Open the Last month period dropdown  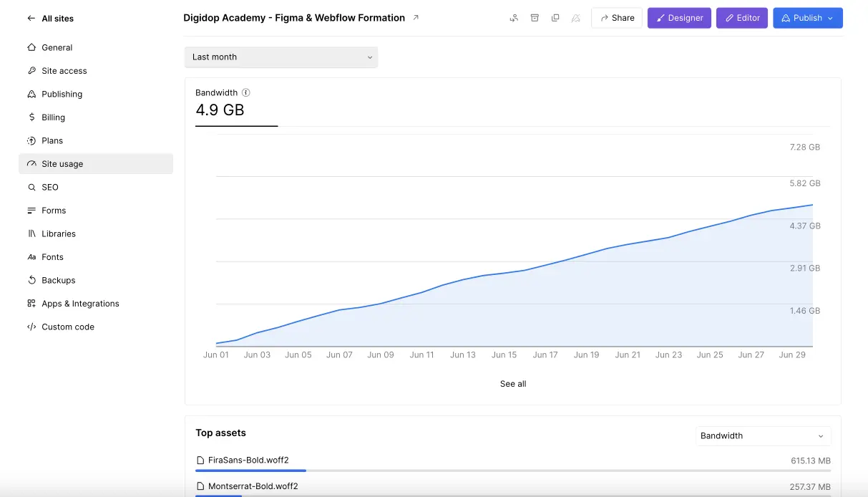tap(281, 57)
